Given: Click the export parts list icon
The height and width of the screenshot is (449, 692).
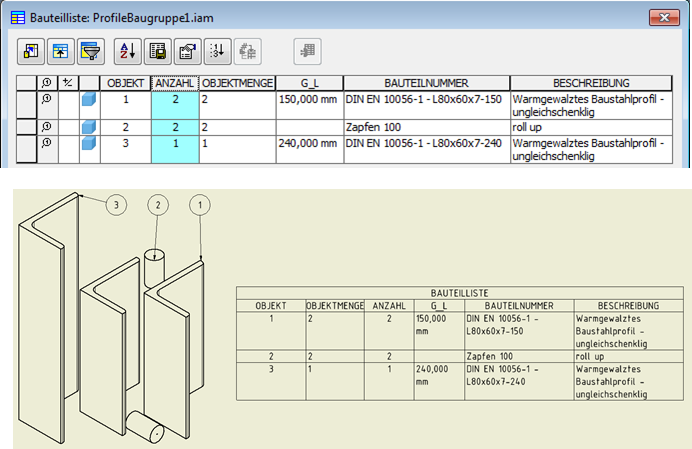Looking at the screenshot, I should (158, 51).
